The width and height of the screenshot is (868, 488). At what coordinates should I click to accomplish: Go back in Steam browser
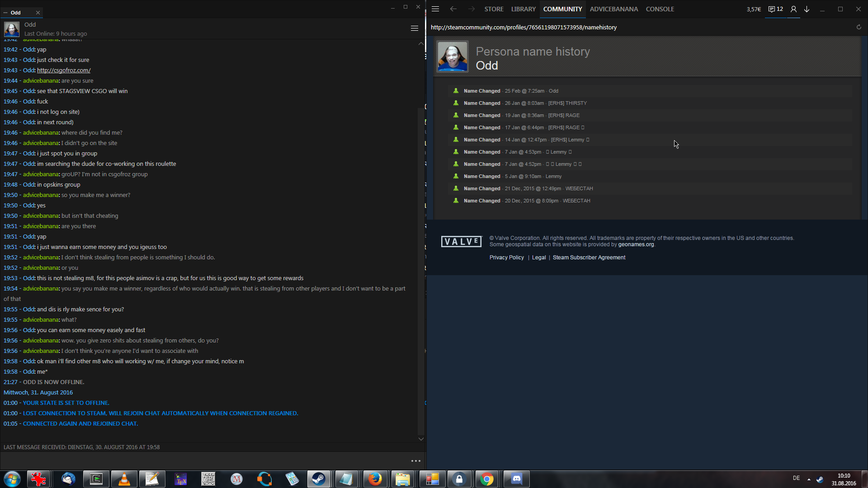(453, 9)
